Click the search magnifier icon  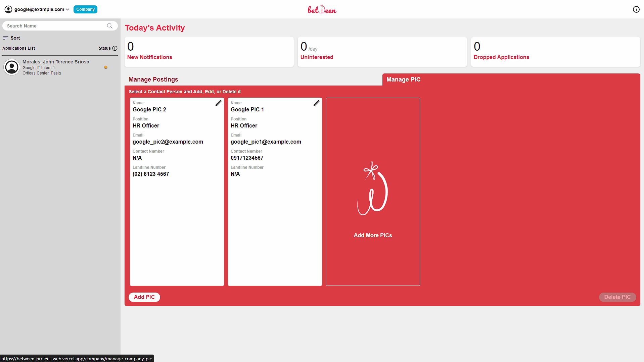point(110,26)
